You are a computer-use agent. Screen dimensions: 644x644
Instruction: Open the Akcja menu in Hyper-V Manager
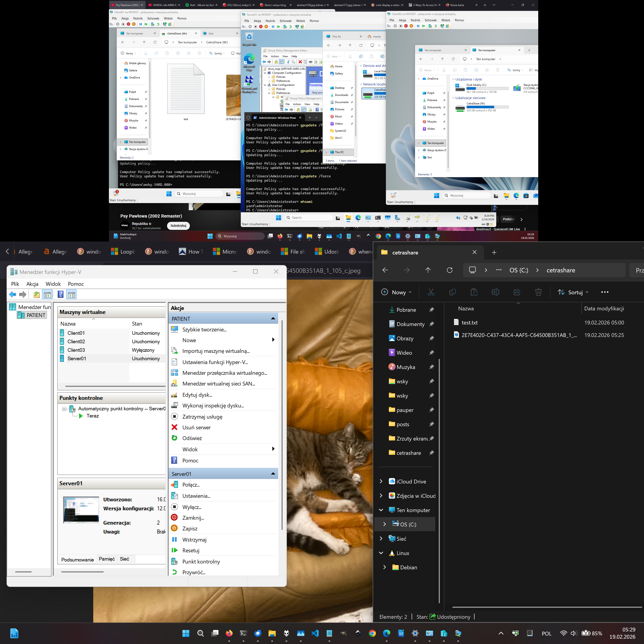32,284
